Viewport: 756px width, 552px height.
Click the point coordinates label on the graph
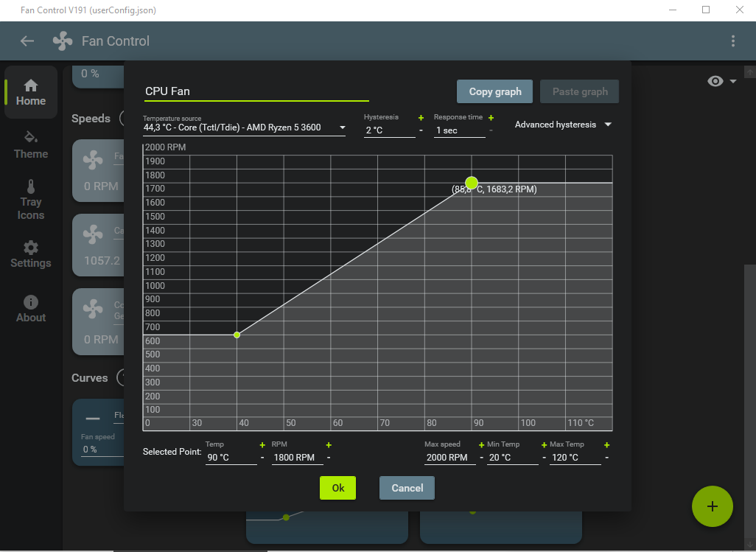pyautogui.click(x=494, y=189)
